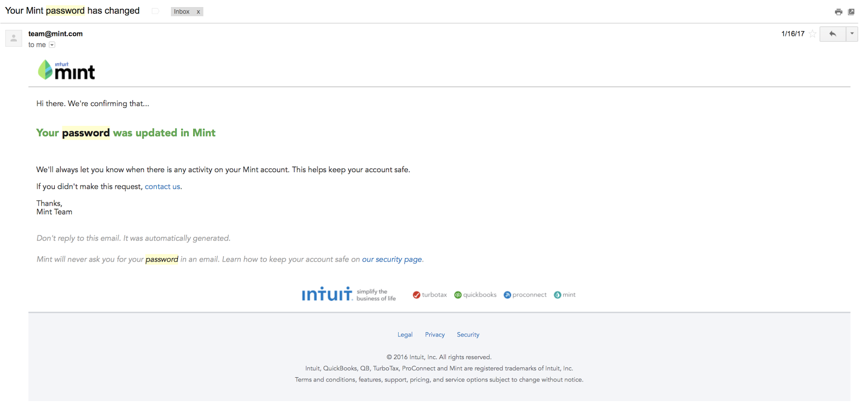Click the Mint footer logo
The image size is (868, 407).
565,295
